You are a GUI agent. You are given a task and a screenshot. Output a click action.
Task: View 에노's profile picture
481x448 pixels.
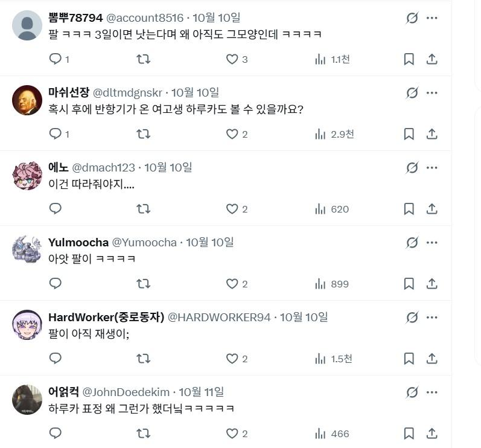click(x=27, y=175)
